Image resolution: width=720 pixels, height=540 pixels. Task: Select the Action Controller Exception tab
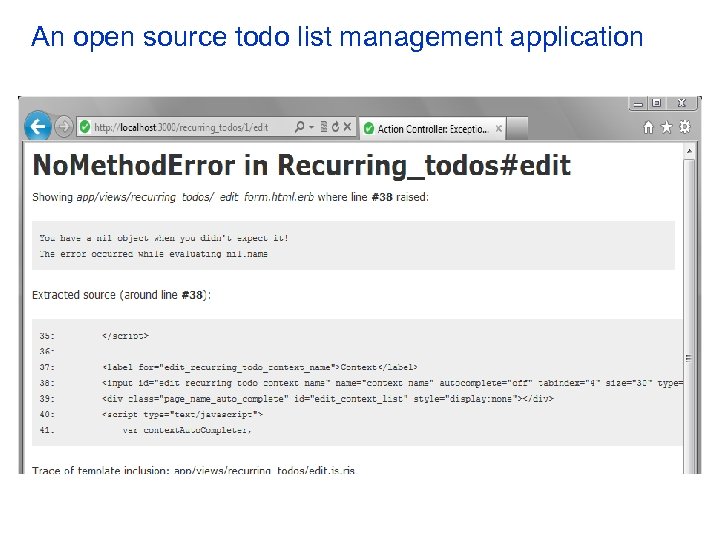432,129
